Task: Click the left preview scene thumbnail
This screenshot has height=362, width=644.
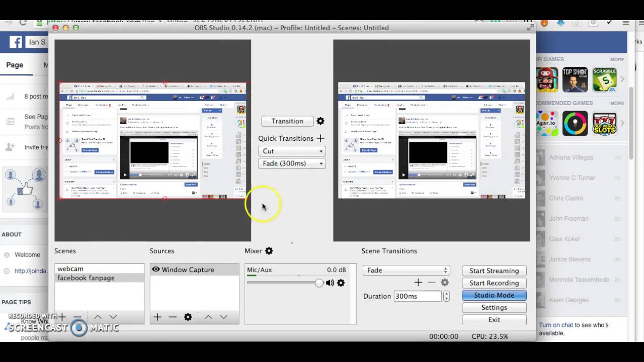Action: (x=153, y=141)
